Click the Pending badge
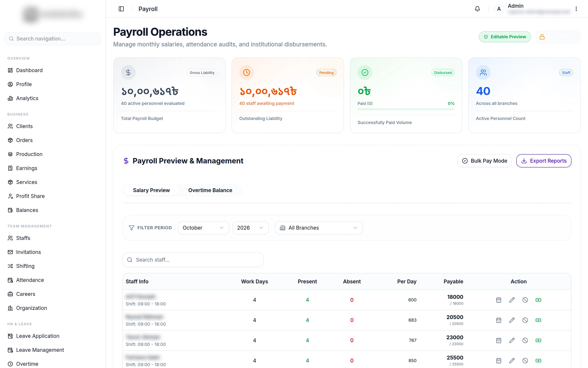The height and width of the screenshot is (368, 588). 326,72
